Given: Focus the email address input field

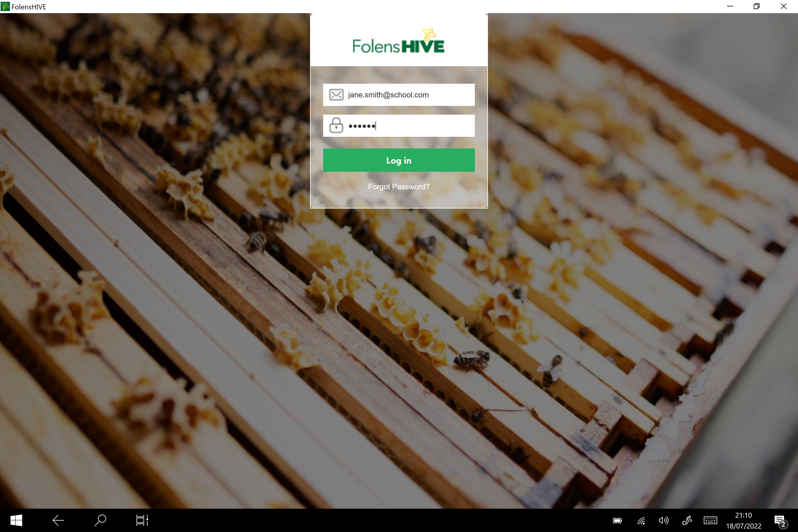Looking at the screenshot, I should point(407,95).
